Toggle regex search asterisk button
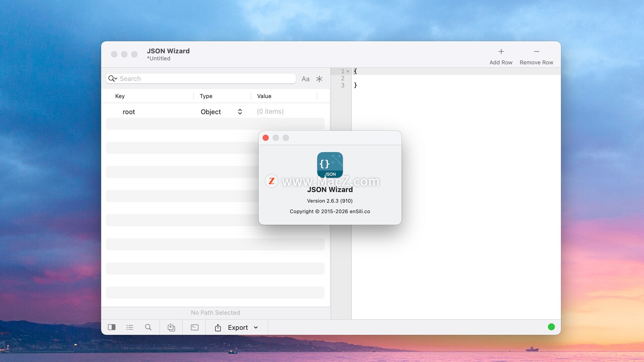 [x=319, y=79]
